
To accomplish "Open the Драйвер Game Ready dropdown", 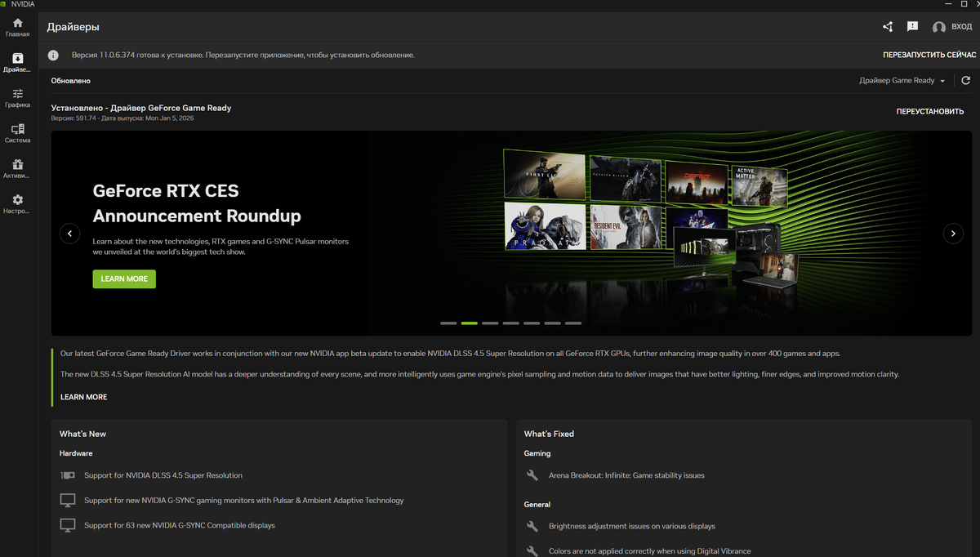I will pos(902,81).
